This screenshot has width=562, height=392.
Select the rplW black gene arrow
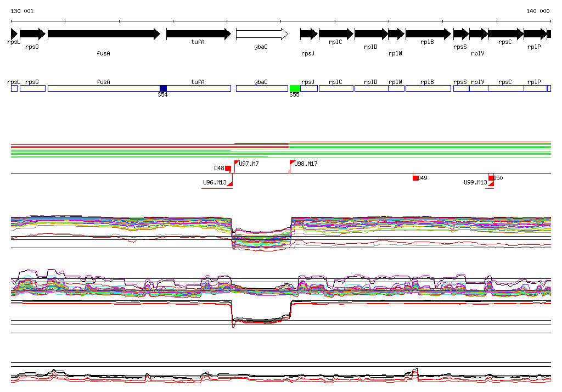(396, 34)
